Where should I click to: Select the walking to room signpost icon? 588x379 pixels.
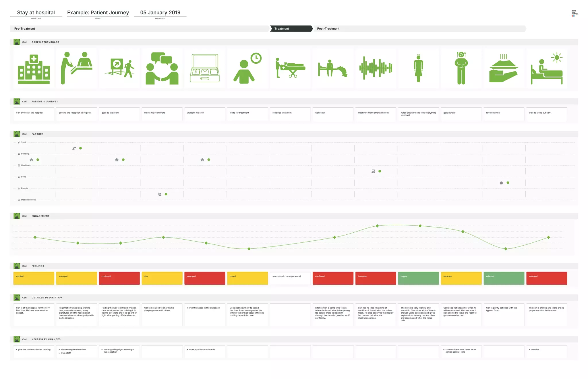coord(119,68)
